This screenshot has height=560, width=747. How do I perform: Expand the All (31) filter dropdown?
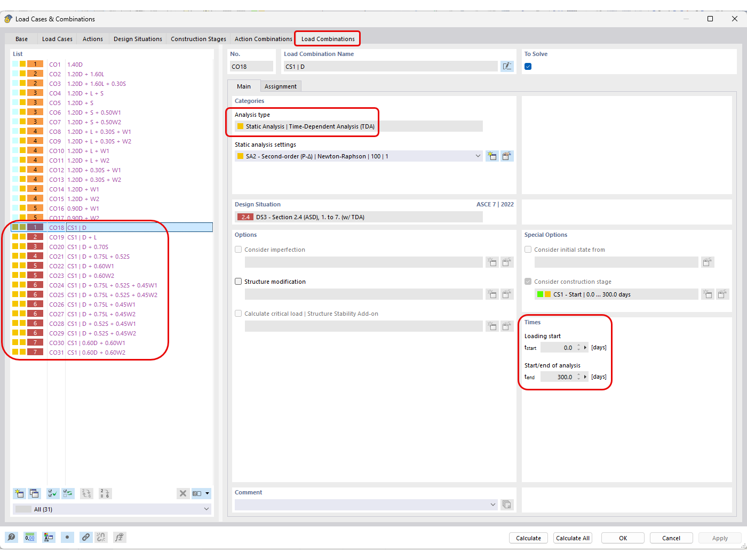pos(206,509)
